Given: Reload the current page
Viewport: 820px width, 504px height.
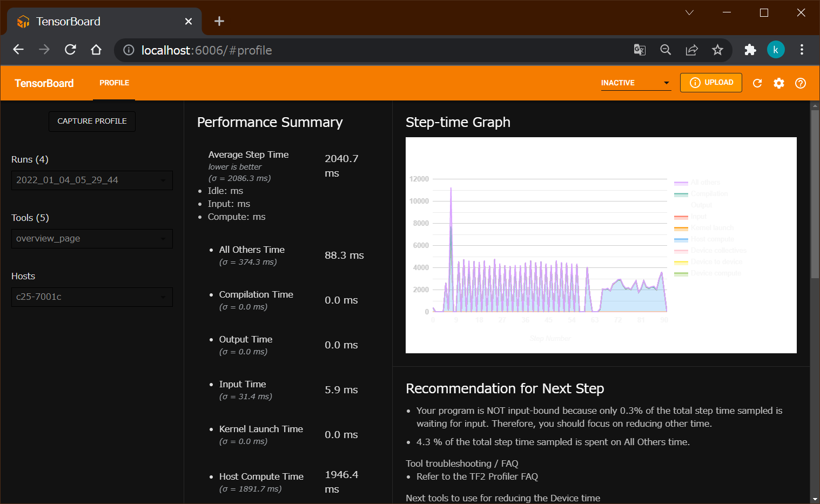Looking at the screenshot, I should pos(70,50).
